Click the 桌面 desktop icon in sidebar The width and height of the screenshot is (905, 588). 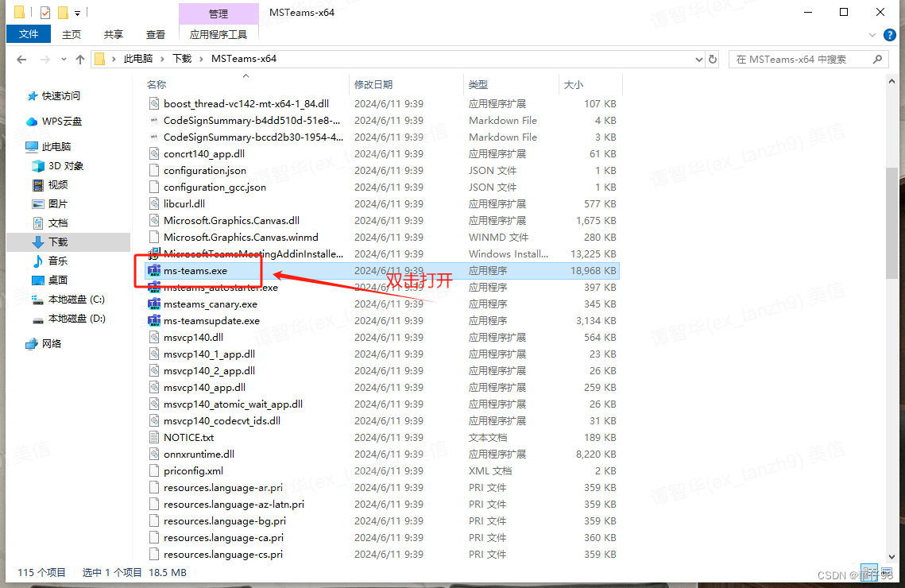38,280
